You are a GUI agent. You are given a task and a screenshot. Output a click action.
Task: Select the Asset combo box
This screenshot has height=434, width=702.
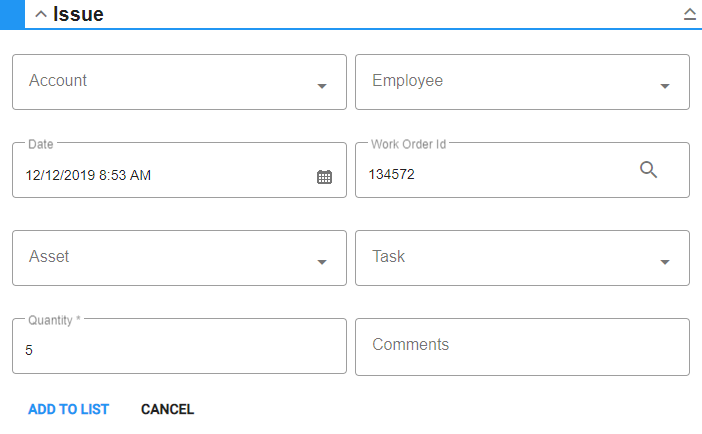(x=179, y=258)
